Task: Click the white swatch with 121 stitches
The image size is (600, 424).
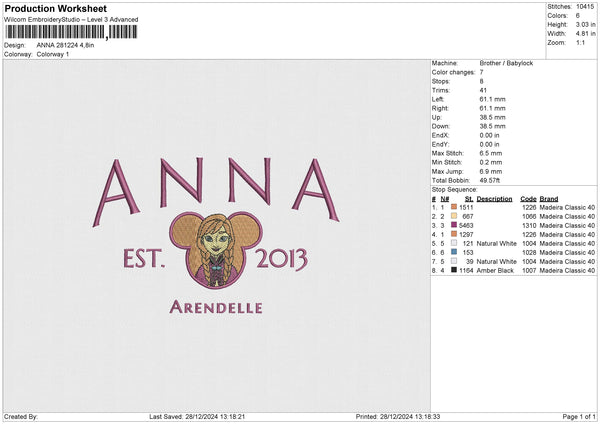Action: pyautogui.click(x=454, y=243)
